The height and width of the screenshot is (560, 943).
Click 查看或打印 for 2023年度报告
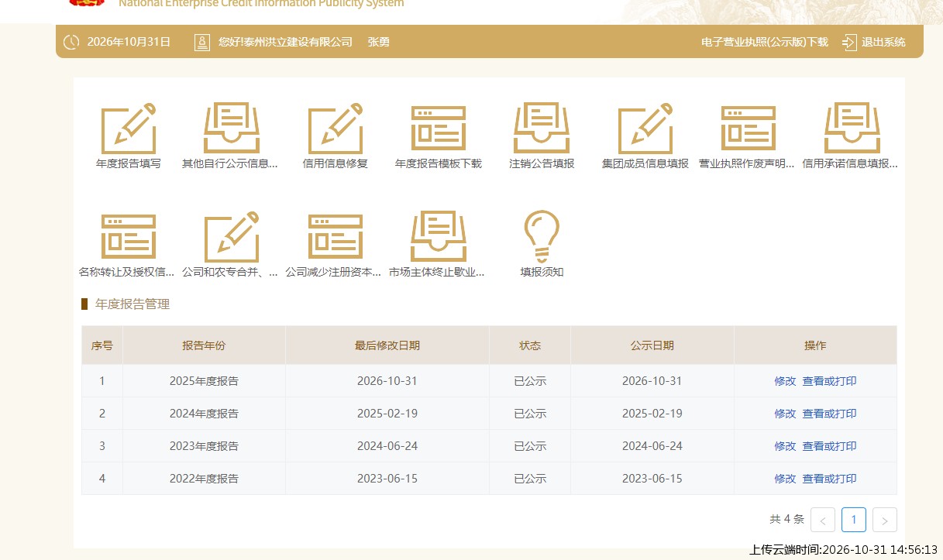coord(829,446)
